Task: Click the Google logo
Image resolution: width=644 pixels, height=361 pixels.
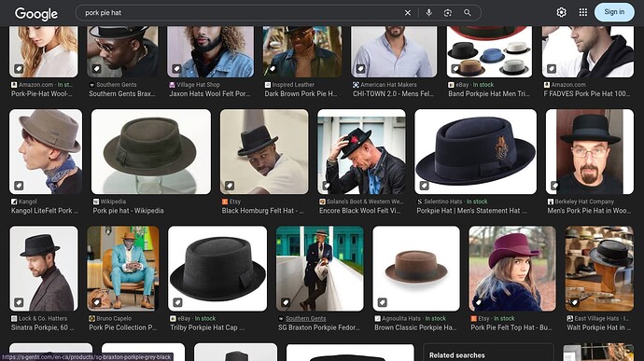Action: tap(36, 14)
